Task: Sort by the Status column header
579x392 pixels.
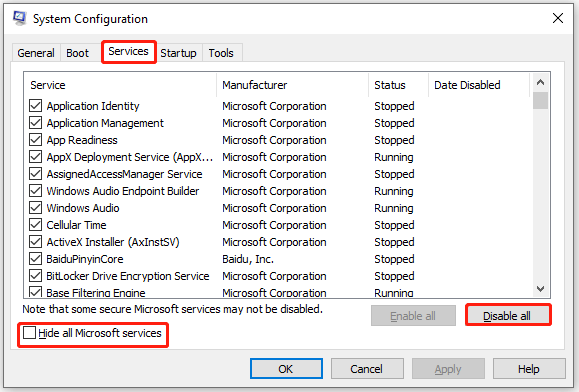Action: (398, 85)
